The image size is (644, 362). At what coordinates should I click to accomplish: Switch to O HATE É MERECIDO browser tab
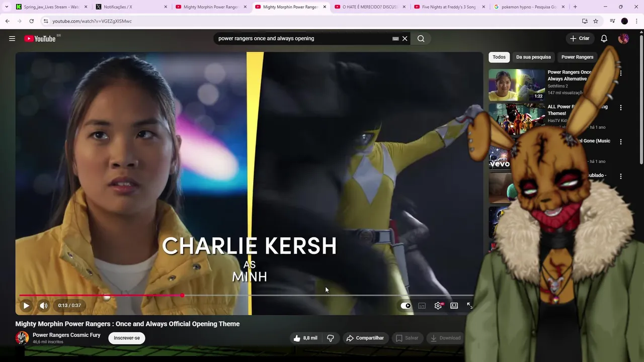370,7
